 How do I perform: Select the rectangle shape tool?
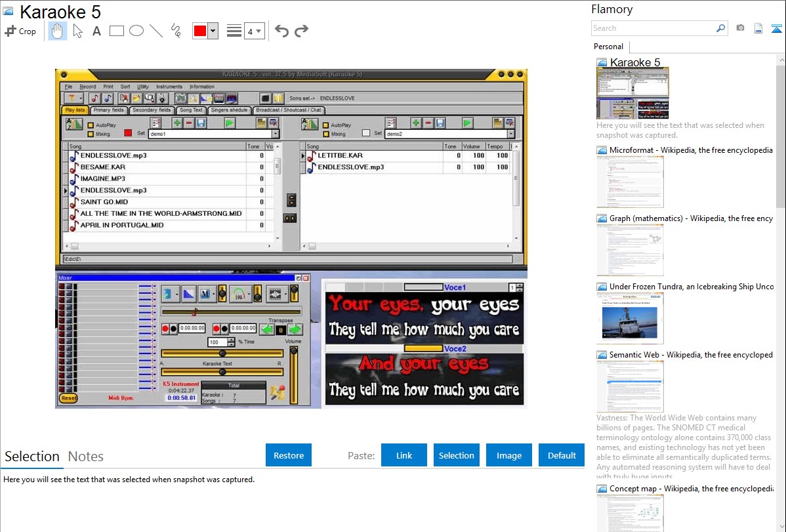tap(117, 31)
